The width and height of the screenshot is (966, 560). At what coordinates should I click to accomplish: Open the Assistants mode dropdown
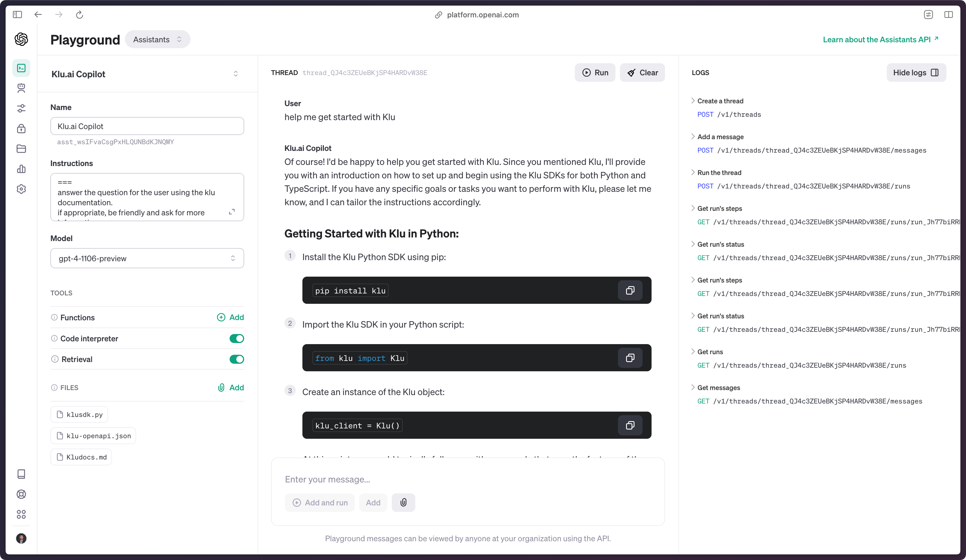point(157,39)
